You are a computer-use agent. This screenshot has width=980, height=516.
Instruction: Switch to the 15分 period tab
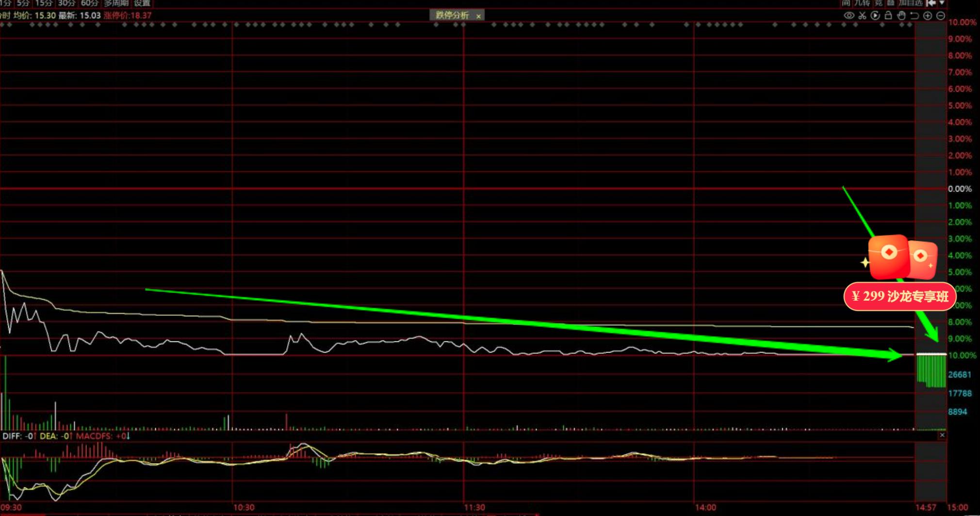pyautogui.click(x=44, y=3)
